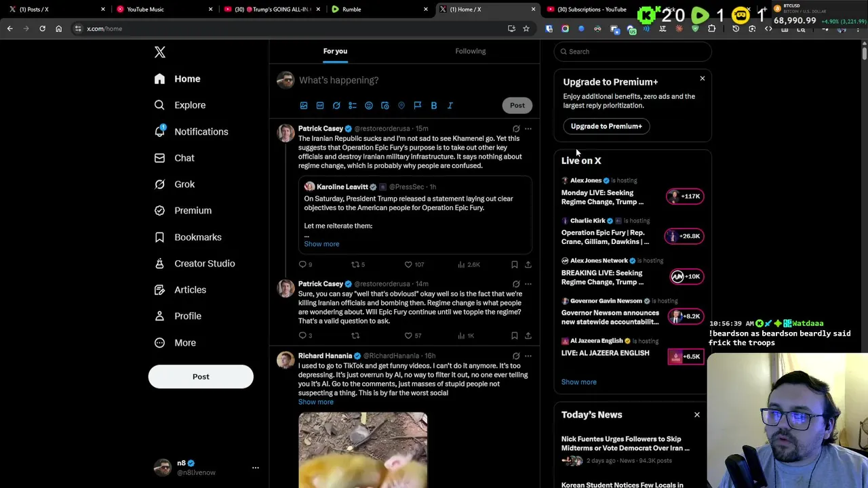Add media image to the new post

[304, 105]
